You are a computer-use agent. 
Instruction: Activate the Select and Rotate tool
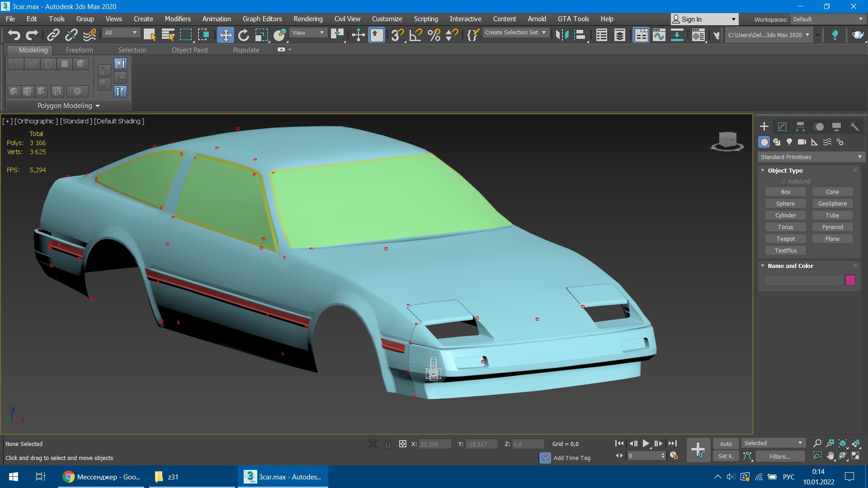coord(243,35)
